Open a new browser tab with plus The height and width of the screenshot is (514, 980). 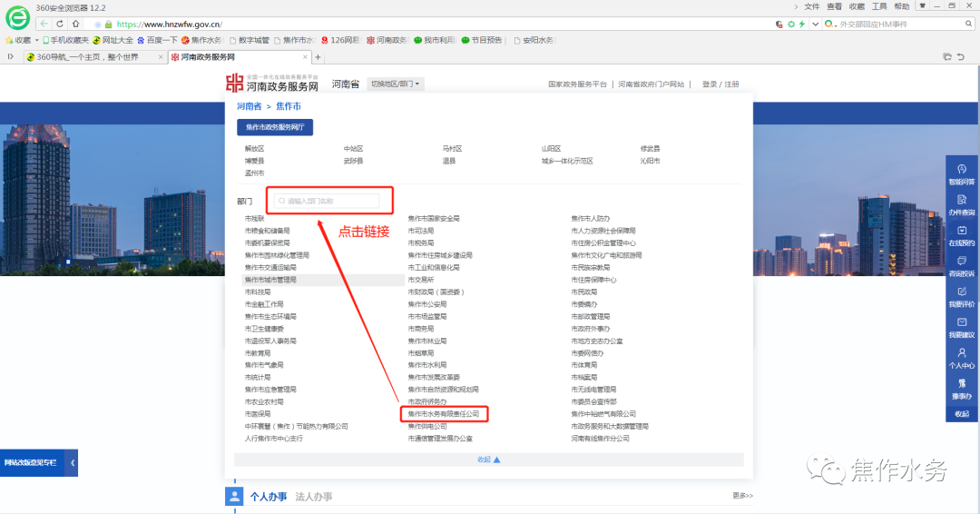coord(318,56)
